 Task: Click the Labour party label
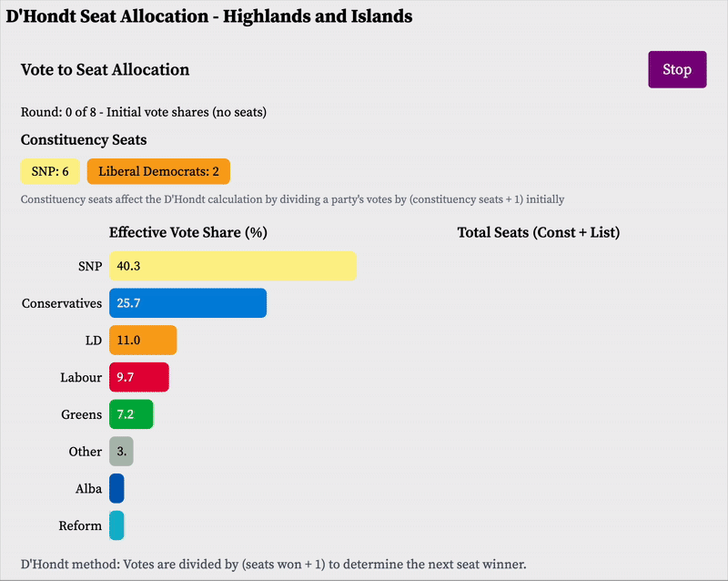tap(81, 377)
